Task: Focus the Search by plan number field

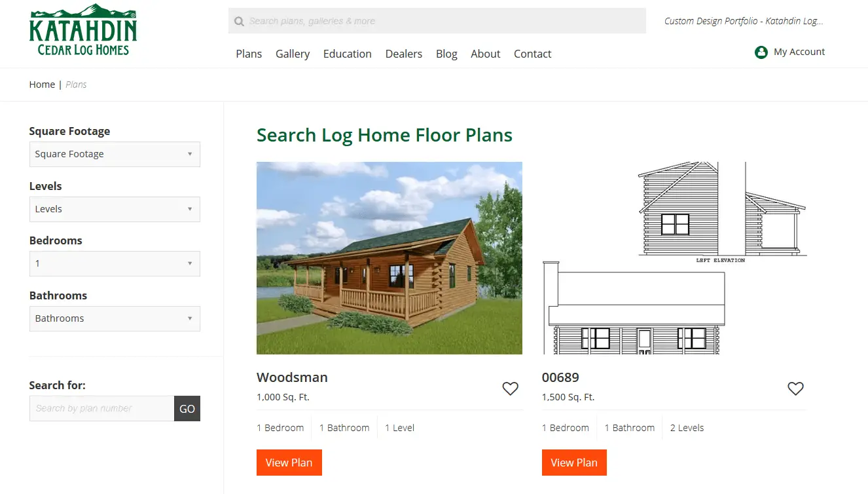Action: point(101,408)
